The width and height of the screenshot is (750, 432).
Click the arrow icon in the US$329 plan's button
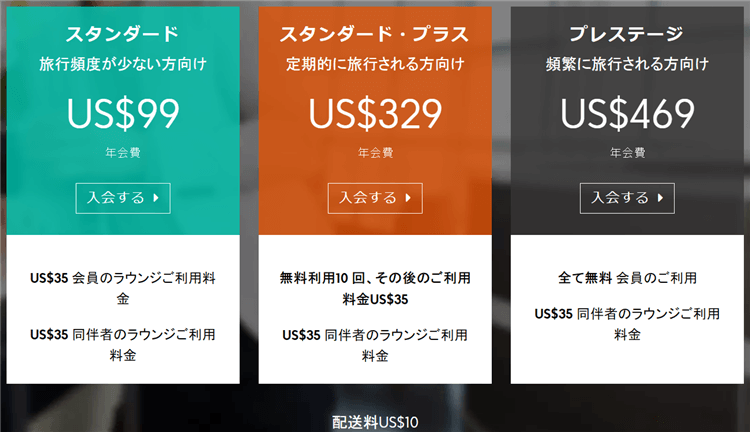point(408,198)
